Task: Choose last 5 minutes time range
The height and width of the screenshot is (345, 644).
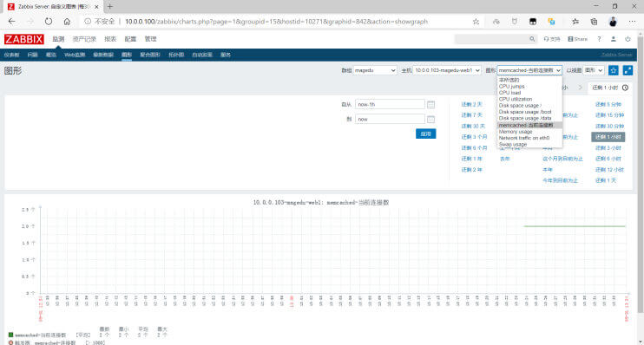Action: (608, 105)
